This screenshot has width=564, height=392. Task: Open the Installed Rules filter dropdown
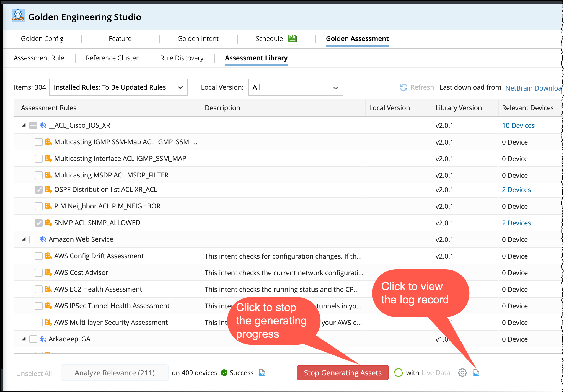118,87
